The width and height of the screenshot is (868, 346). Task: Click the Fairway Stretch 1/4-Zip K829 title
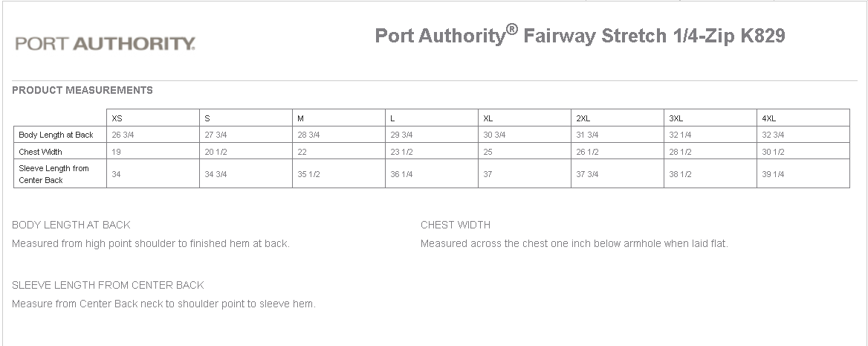580,36
